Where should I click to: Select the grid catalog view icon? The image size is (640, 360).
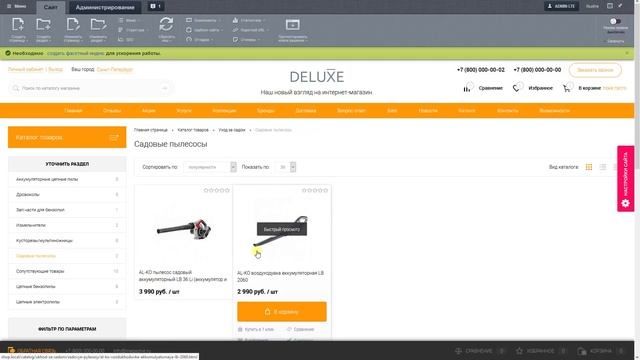(589, 167)
